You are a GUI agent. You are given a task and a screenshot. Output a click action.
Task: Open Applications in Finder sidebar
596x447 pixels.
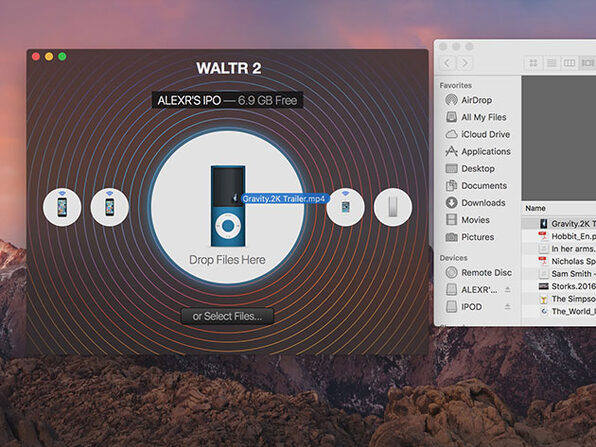477,151
